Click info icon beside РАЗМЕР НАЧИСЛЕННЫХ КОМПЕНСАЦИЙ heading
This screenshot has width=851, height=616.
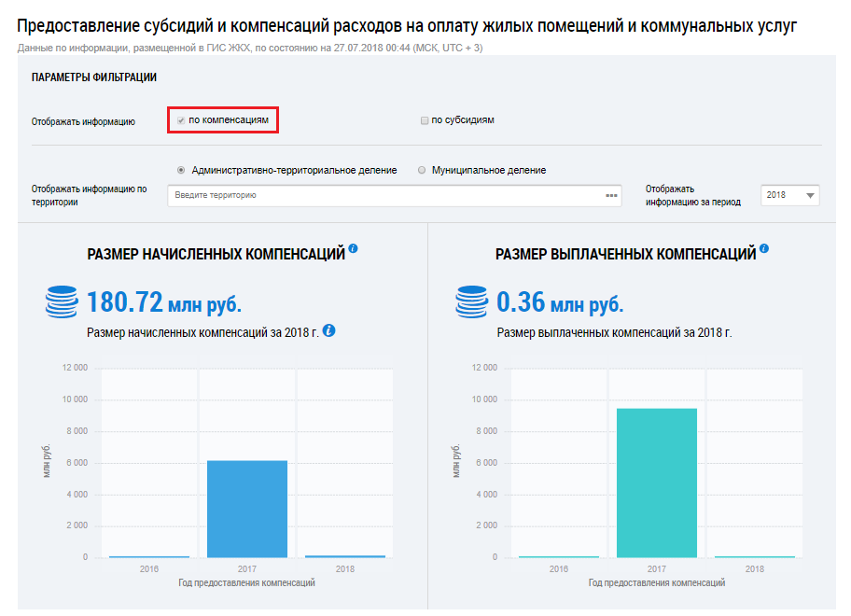pyautogui.click(x=353, y=250)
